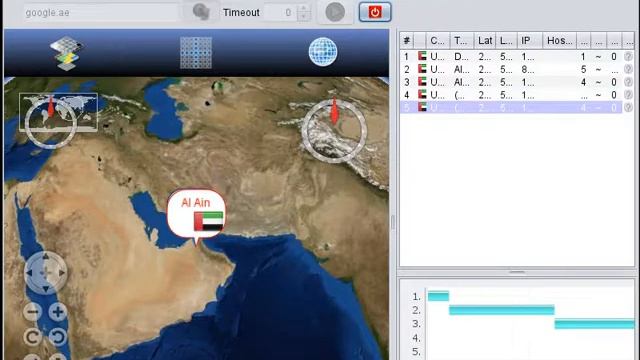This screenshot has height=360, width=640.
Task: Click the Al Ain location marker
Action: pos(196,214)
